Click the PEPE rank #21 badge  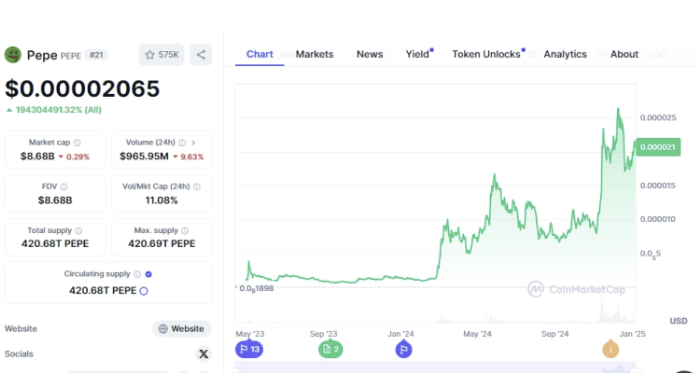(x=96, y=55)
